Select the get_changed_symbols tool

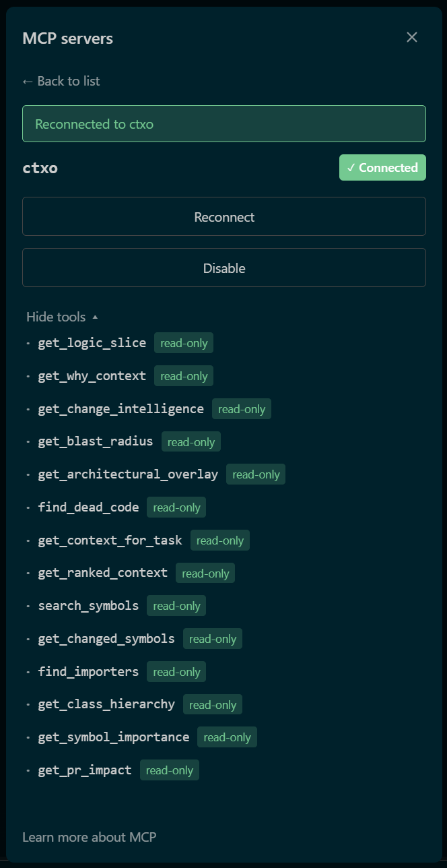point(106,639)
